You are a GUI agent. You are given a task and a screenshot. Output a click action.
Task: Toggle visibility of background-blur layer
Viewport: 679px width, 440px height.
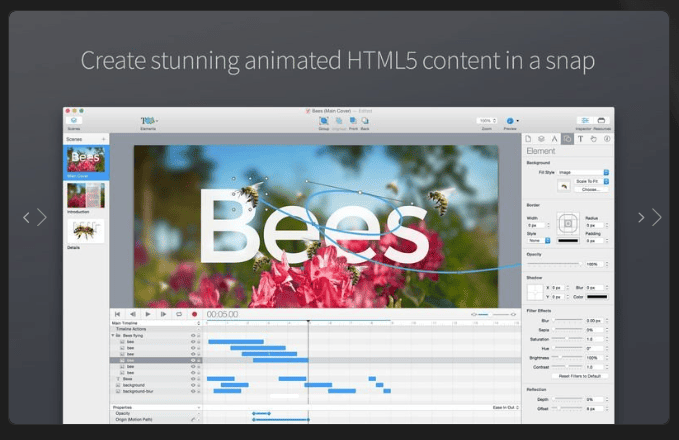pos(193,391)
